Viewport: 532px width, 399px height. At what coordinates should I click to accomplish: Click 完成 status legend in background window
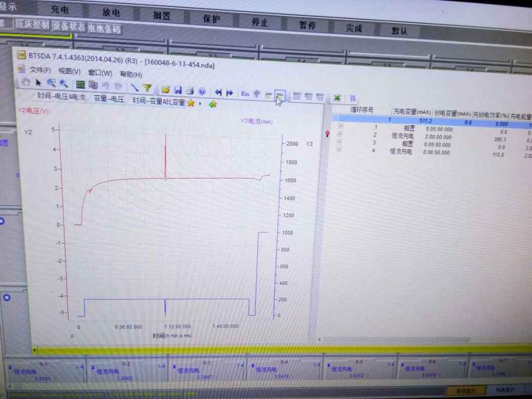(x=353, y=28)
